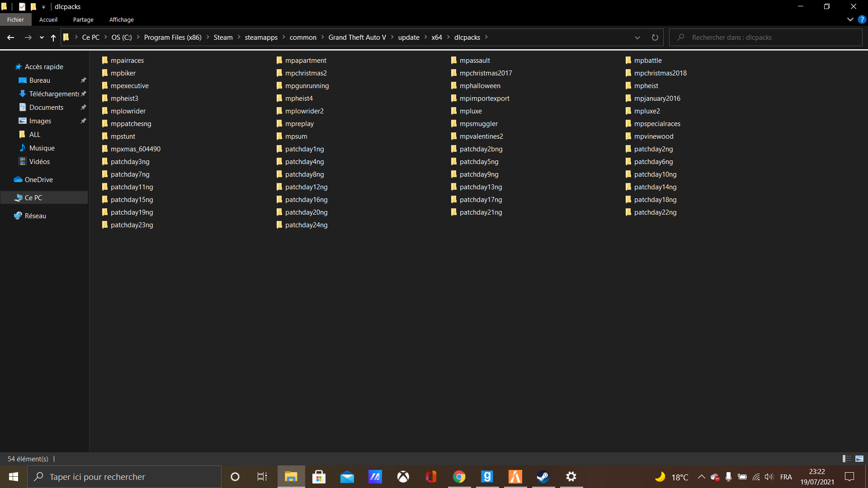868x488 pixels.
Task: Navigate to Program Files (x86) breadcrumb
Action: [173, 38]
